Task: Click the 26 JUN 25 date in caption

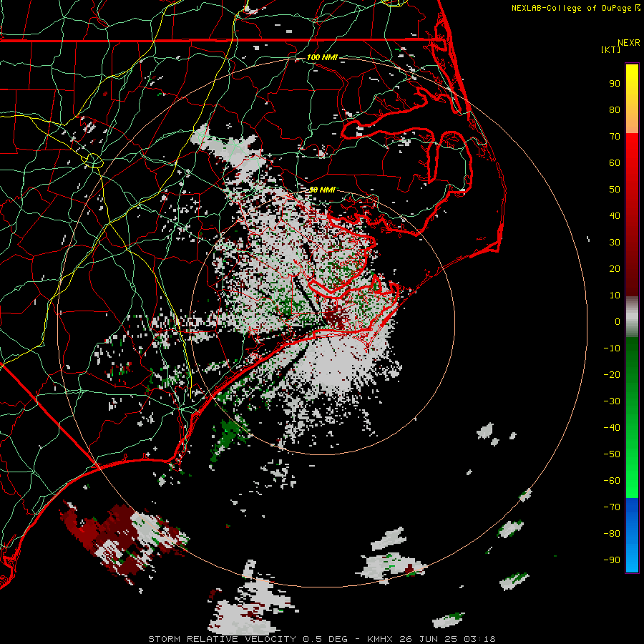Action: [x=429, y=639]
